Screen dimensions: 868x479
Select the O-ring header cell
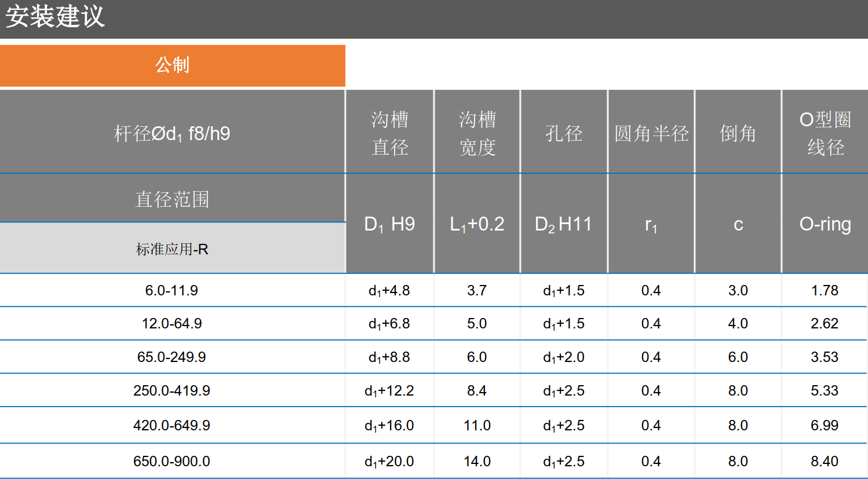coord(825,224)
